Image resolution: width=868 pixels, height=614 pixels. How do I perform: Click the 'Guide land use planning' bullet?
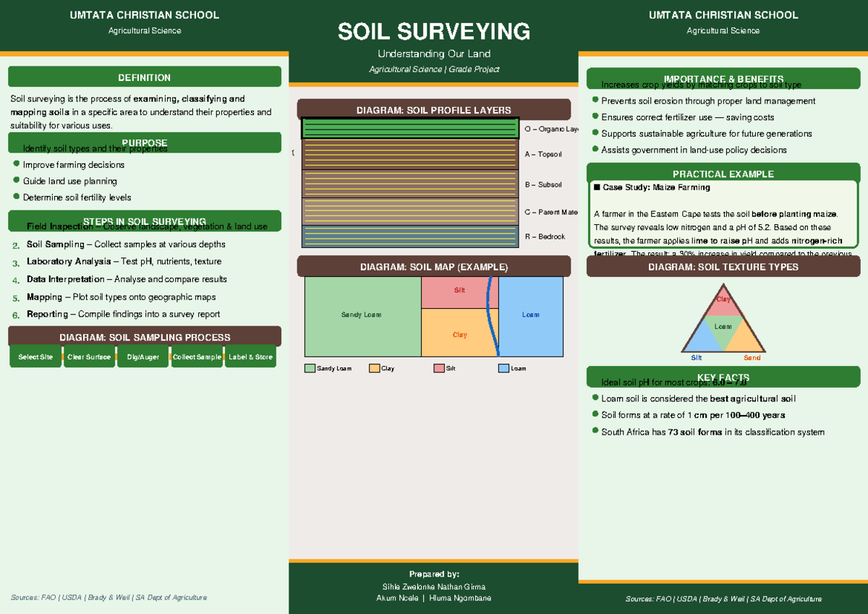70,182
